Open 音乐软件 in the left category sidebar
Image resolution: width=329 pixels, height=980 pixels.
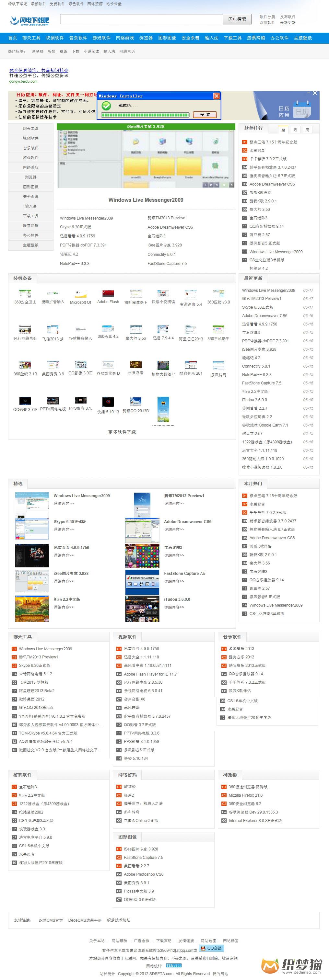pyautogui.click(x=31, y=148)
